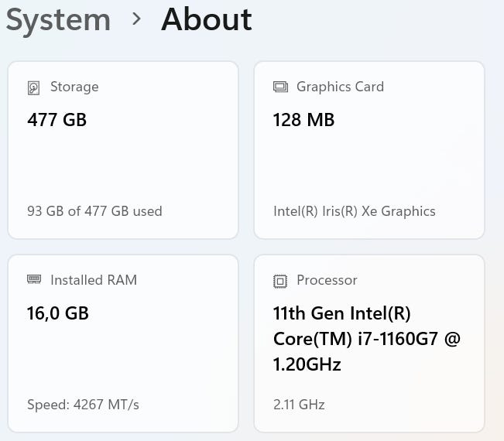Click the Storage drive icon
The height and width of the screenshot is (441, 504).
click(33, 87)
